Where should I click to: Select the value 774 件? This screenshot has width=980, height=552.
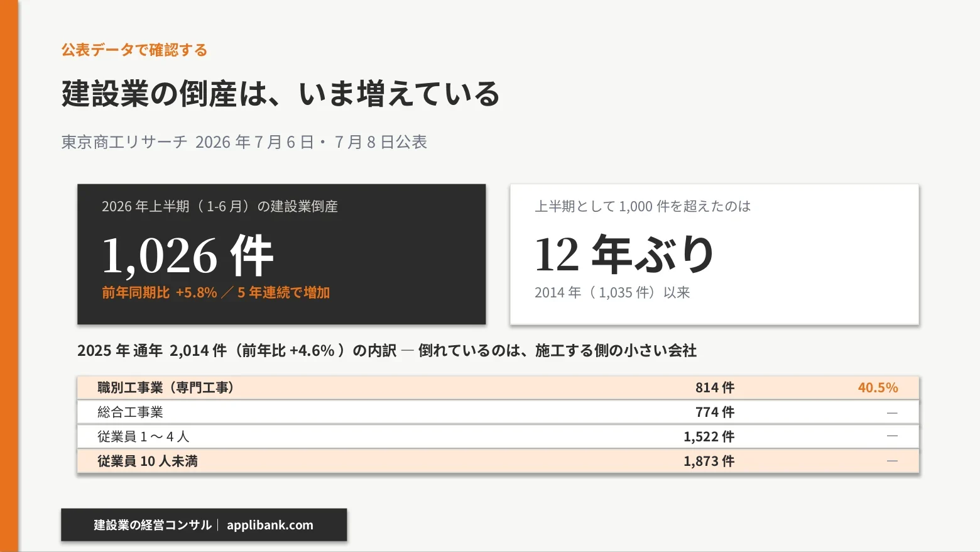(x=715, y=412)
